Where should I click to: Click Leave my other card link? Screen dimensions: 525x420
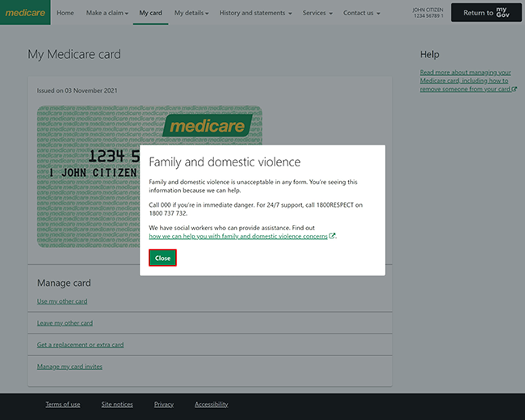point(65,323)
